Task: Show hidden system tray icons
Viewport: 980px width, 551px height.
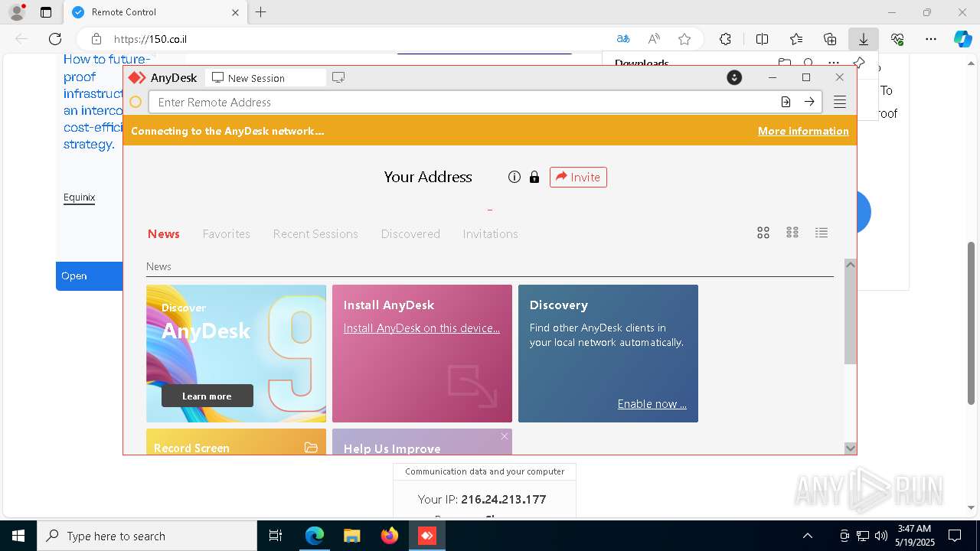Action: 807,536
